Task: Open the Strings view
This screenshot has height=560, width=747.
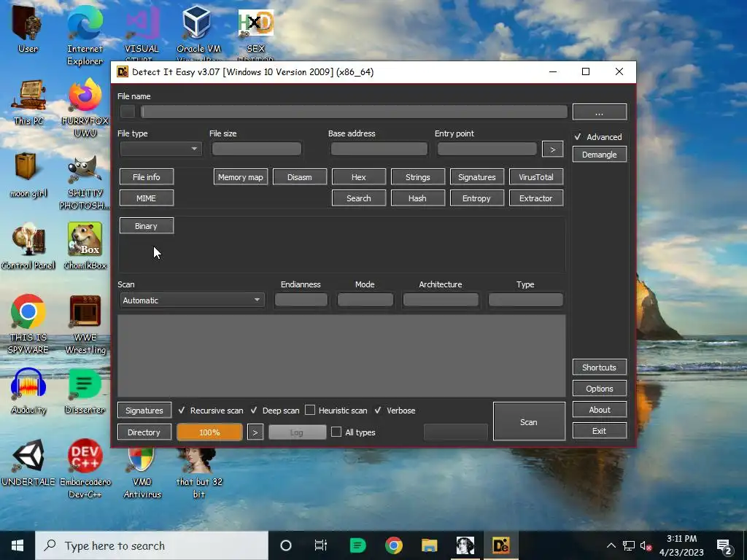Action: coord(418,177)
